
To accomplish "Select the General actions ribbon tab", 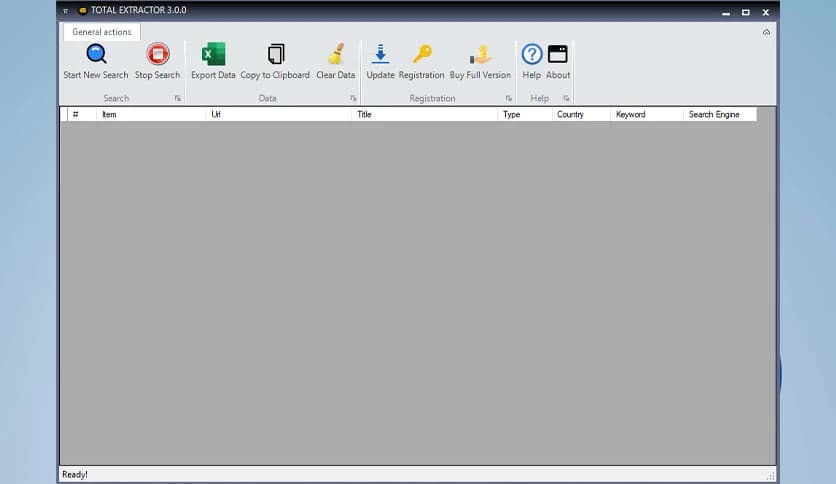I will pos(102,32).
